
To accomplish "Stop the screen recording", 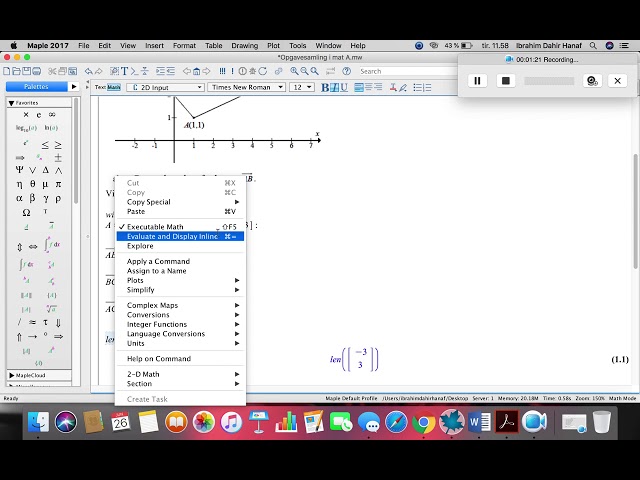I will point(506,80).
